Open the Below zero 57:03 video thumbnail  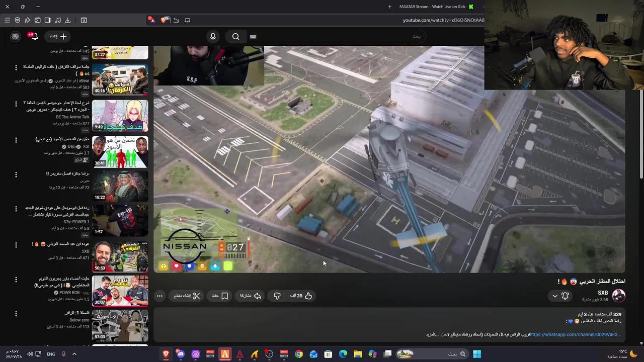[x=120, y=326]
